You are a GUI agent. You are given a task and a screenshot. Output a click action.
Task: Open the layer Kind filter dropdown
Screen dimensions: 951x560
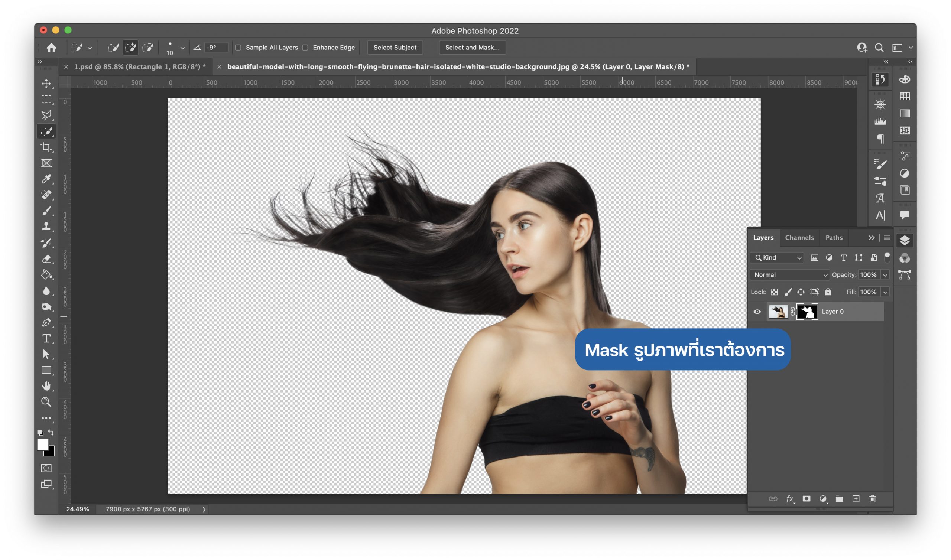[x=777, y=258]
